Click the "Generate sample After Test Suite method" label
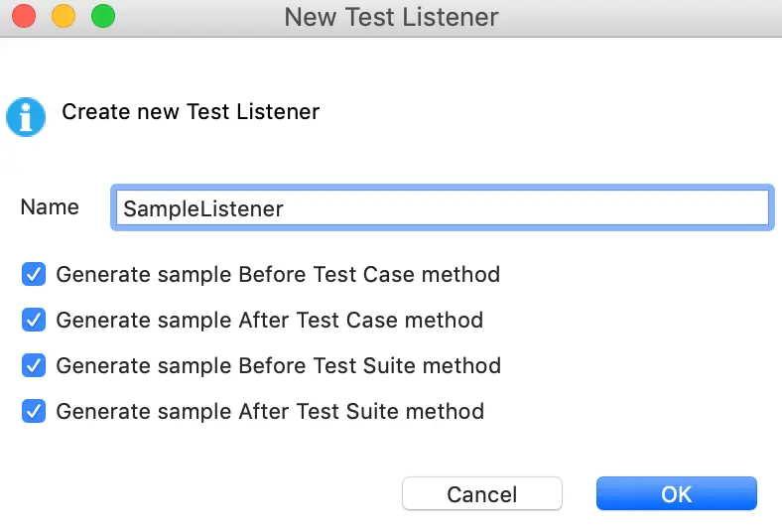 [x=270, y=411]
